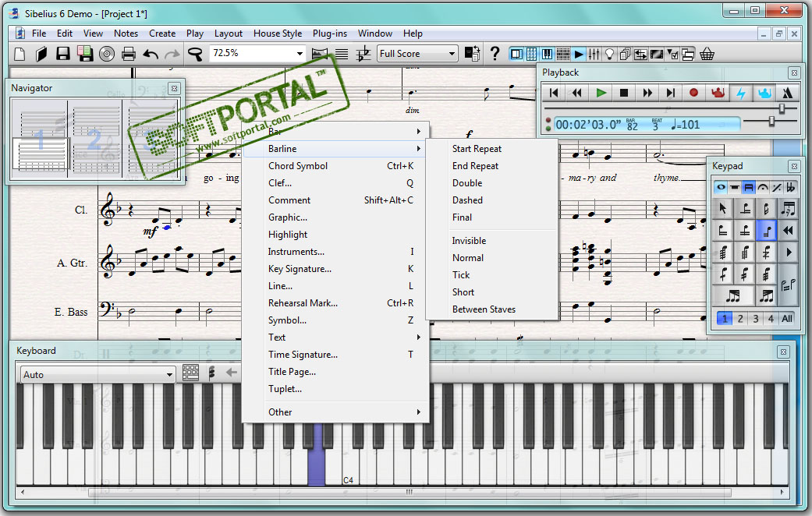This screenshot has width=812, height=516.
Task: Toggle the Mixer window toolbar button
Action: point(594,54)
